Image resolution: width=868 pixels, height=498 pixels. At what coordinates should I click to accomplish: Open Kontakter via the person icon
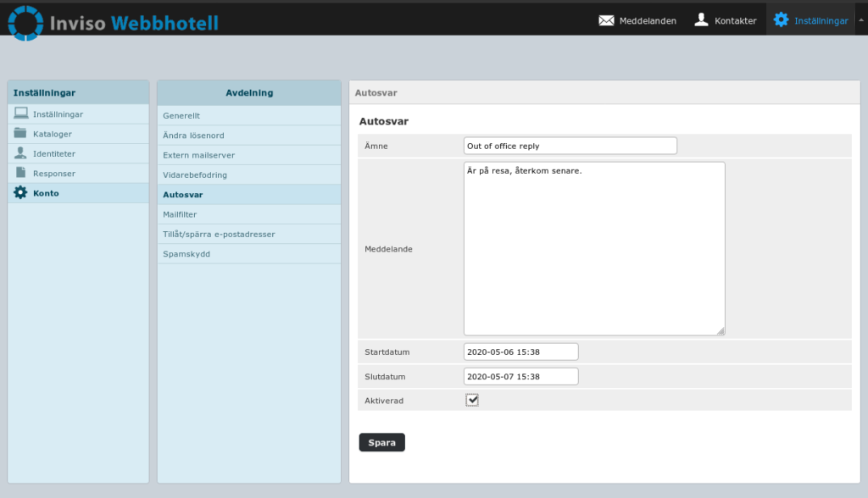(x=701, y=19)
